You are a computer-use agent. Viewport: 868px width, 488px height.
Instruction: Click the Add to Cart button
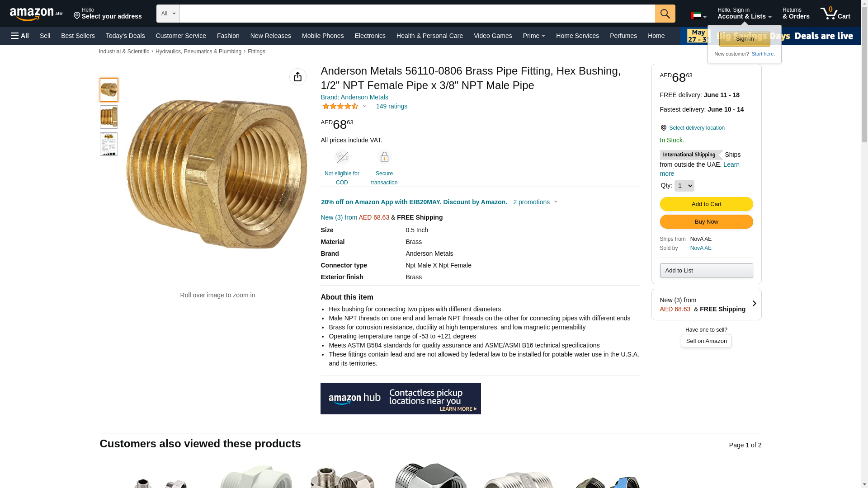coord(706,204)
